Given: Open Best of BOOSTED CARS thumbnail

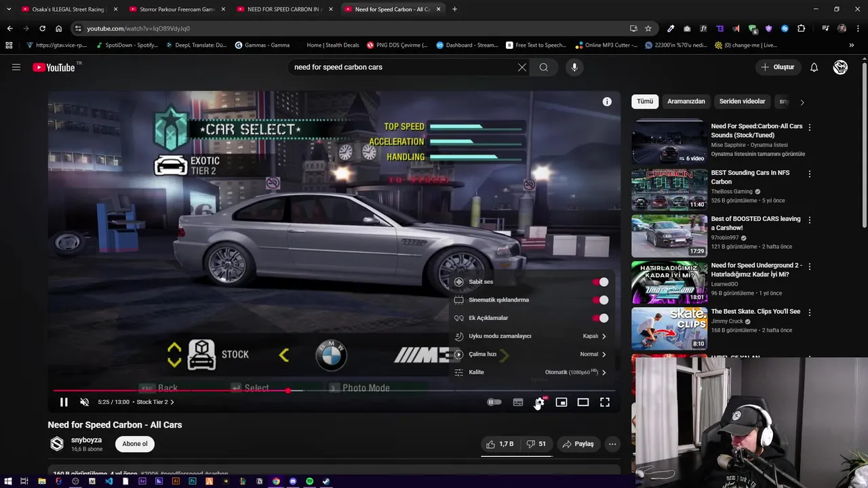Looking at the screenshot, I should [x=669, y=236].
